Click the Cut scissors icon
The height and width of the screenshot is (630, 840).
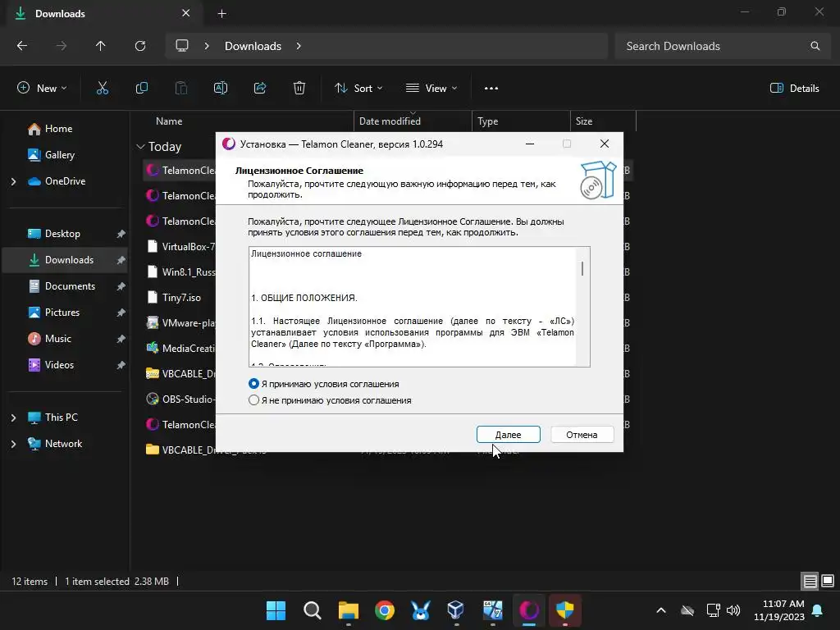103,88
